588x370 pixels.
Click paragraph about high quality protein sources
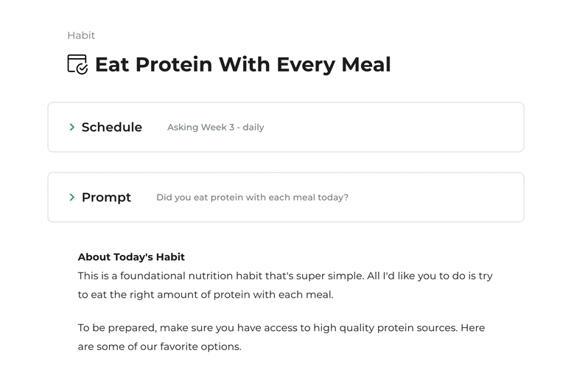pyautogui.click(x=281, y=337)
